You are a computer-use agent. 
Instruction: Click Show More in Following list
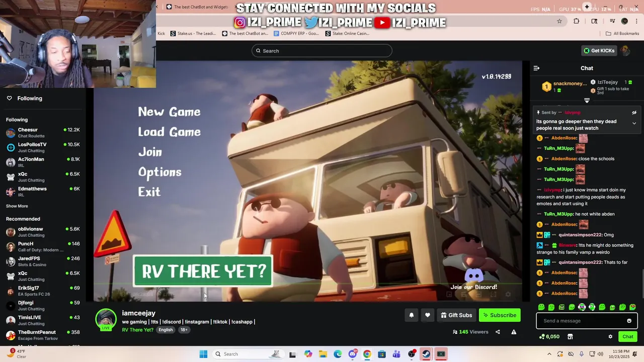17,206
